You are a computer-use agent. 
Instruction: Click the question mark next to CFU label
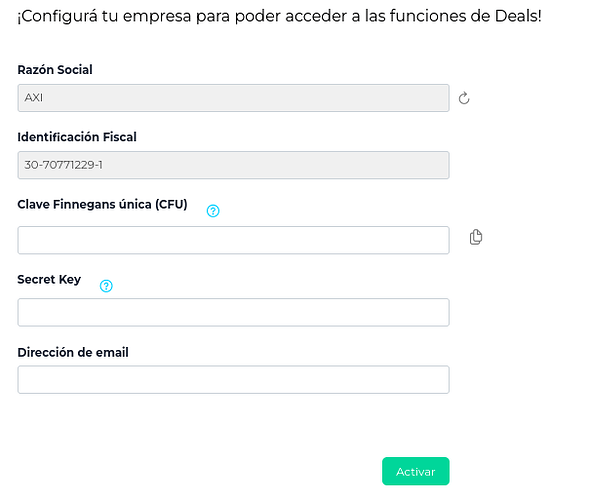213,211
